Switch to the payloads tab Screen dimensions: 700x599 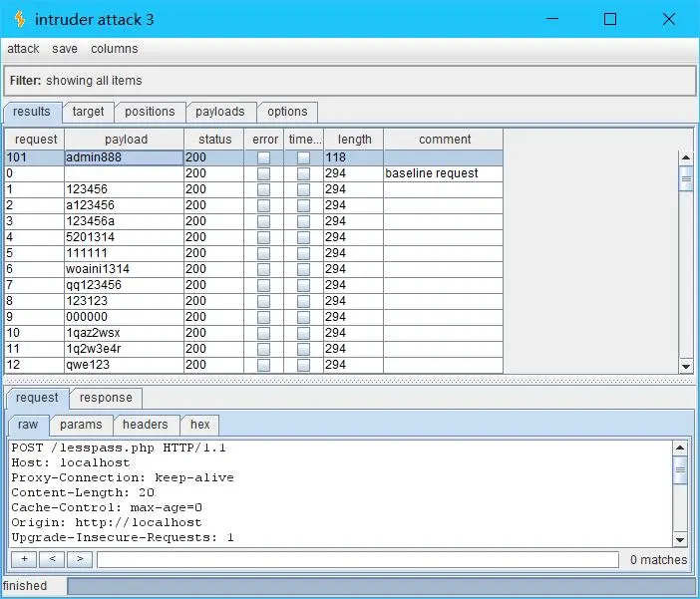point(220,112)
